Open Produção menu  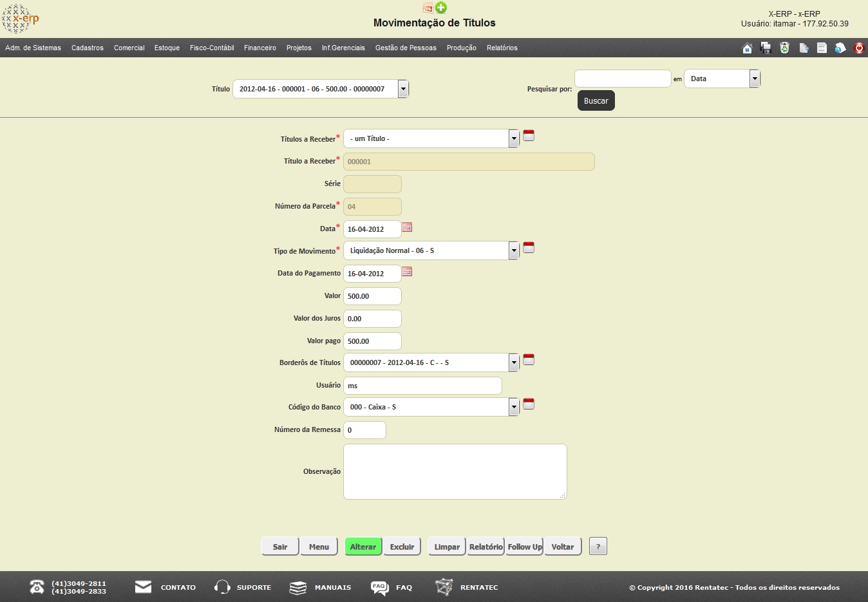pos(462,48)
